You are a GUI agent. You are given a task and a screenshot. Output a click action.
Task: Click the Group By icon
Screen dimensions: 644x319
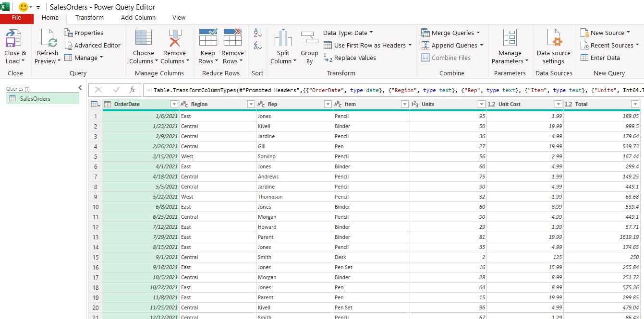(x=309, y=38)
